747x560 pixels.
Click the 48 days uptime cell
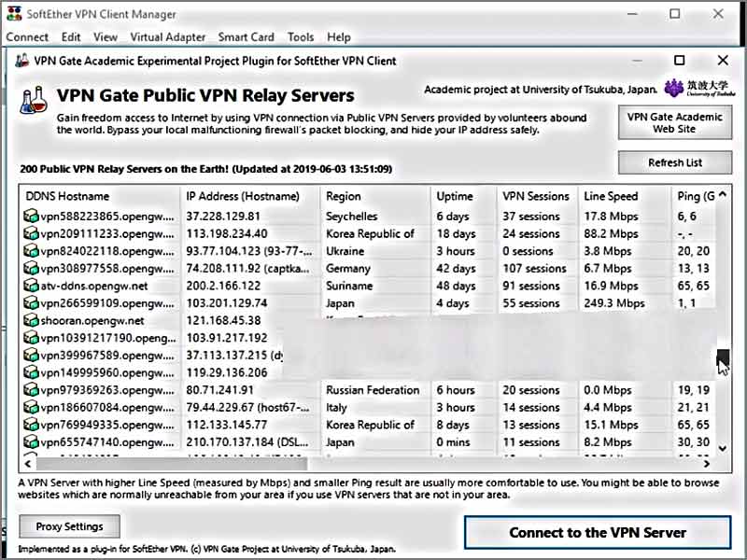[456, 286]
